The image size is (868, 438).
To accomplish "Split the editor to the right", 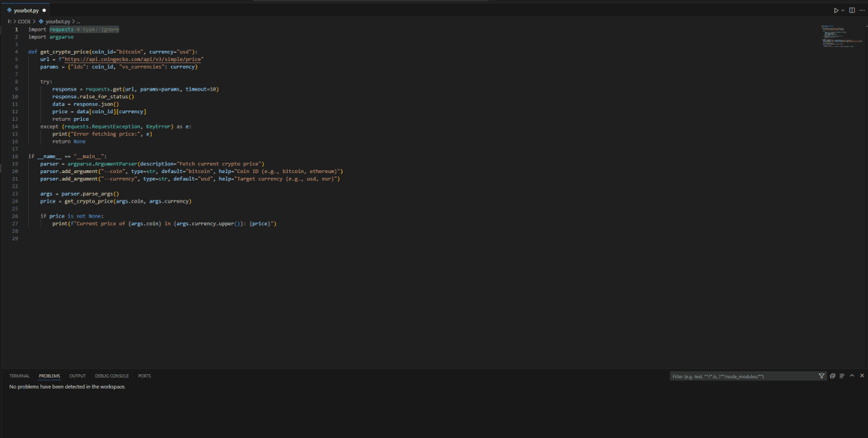I will pos(852,10).
